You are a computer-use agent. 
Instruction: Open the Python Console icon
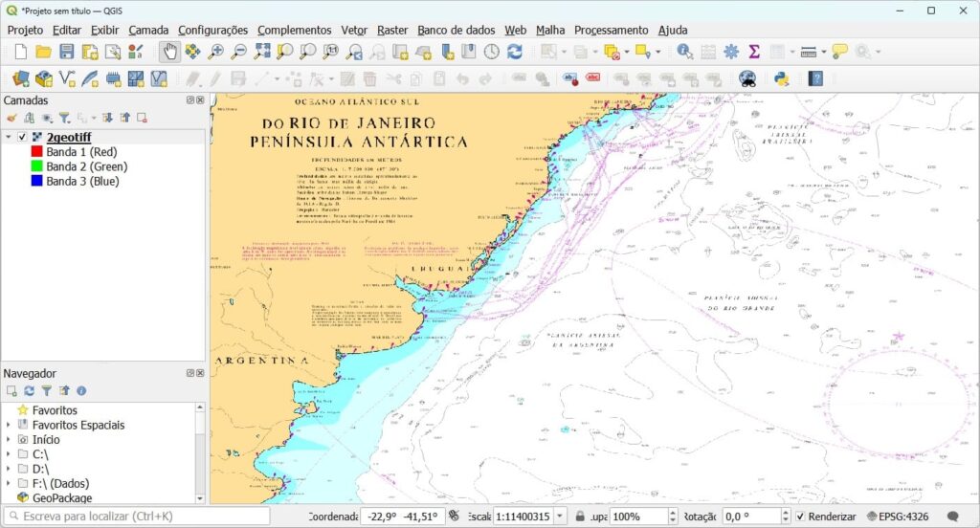click(x=781, y=78)
